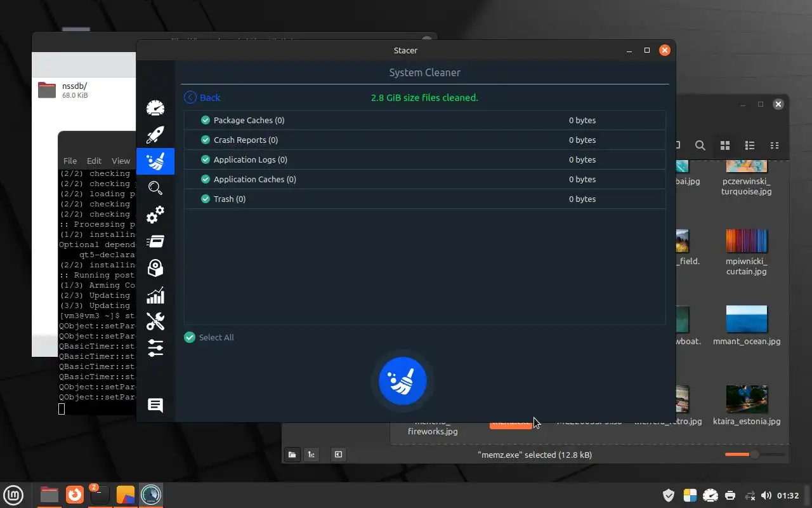The height and width of the screenshot is (508, 812).
Task: Open the Processes icon in Stacer sidebar
Action: (x=155, y=241)
